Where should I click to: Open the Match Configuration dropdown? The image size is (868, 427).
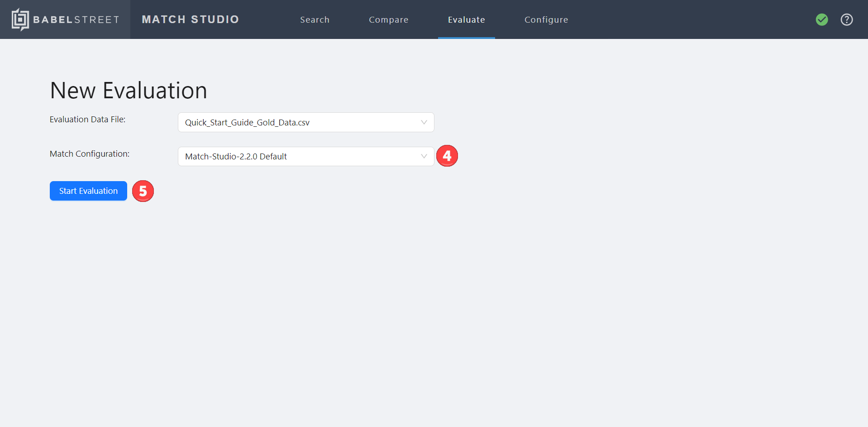(306, 156)
